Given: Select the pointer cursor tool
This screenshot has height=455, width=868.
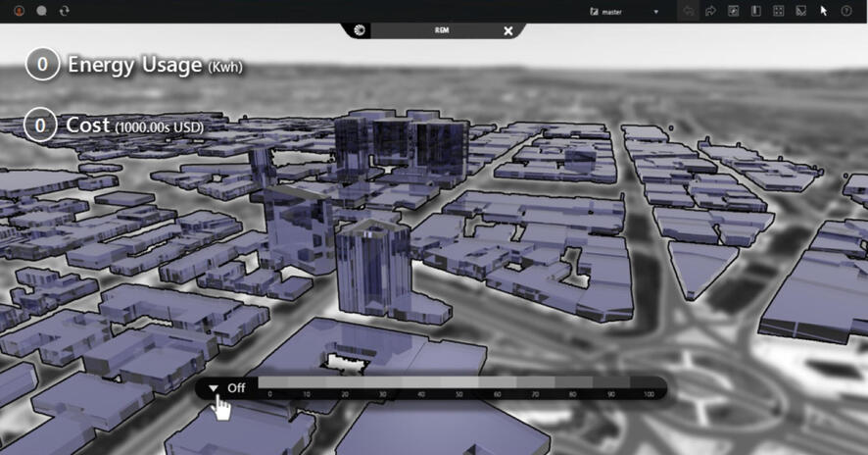Looking at the screenshot, I should point(824,11).
